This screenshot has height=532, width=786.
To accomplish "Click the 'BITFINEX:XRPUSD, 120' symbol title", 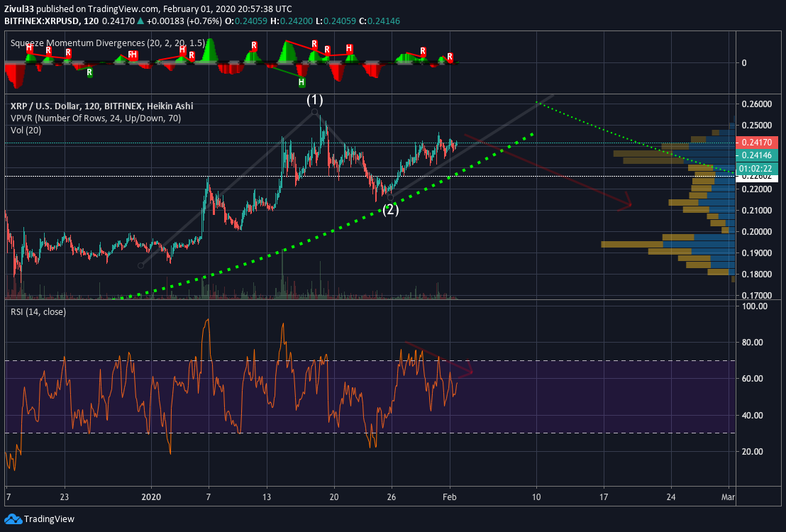I will click(52, 21).
